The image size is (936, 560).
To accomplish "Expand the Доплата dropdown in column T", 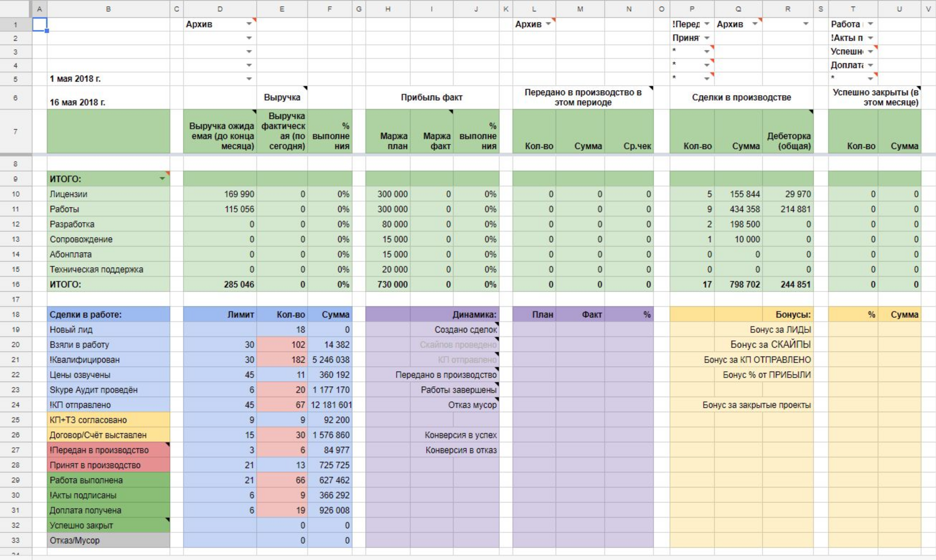I will tap(870, 65).
